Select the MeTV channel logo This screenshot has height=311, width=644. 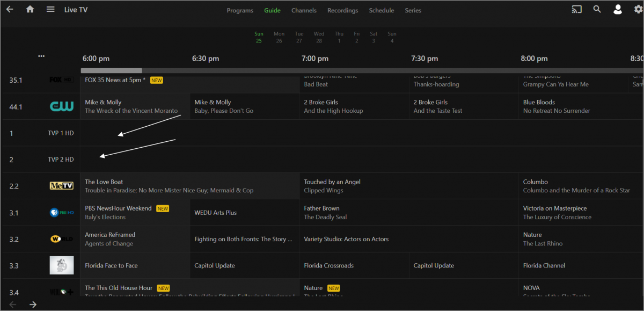tap(61, 186)
